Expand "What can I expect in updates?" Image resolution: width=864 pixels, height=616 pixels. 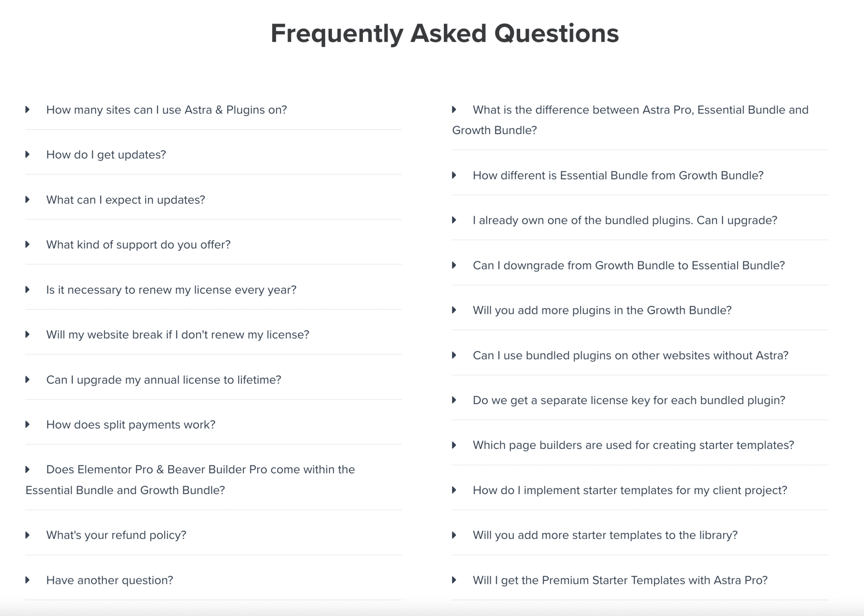pos(126,200)
